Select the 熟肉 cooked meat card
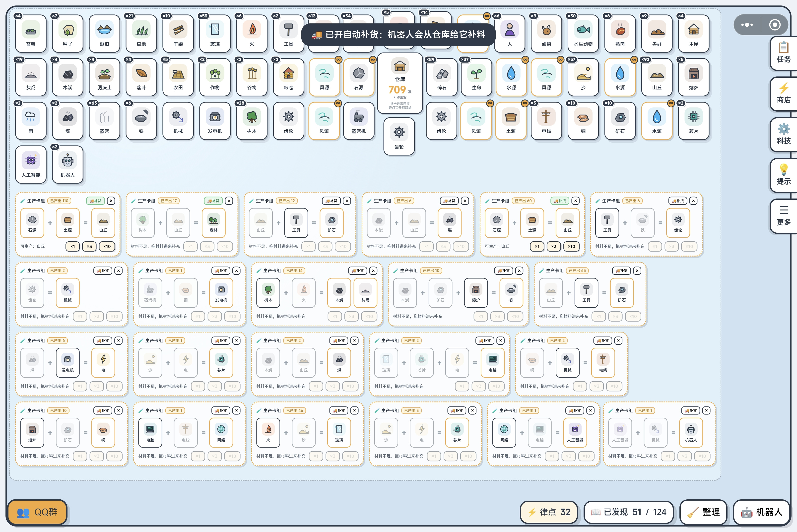 click(x=620, y=34)
